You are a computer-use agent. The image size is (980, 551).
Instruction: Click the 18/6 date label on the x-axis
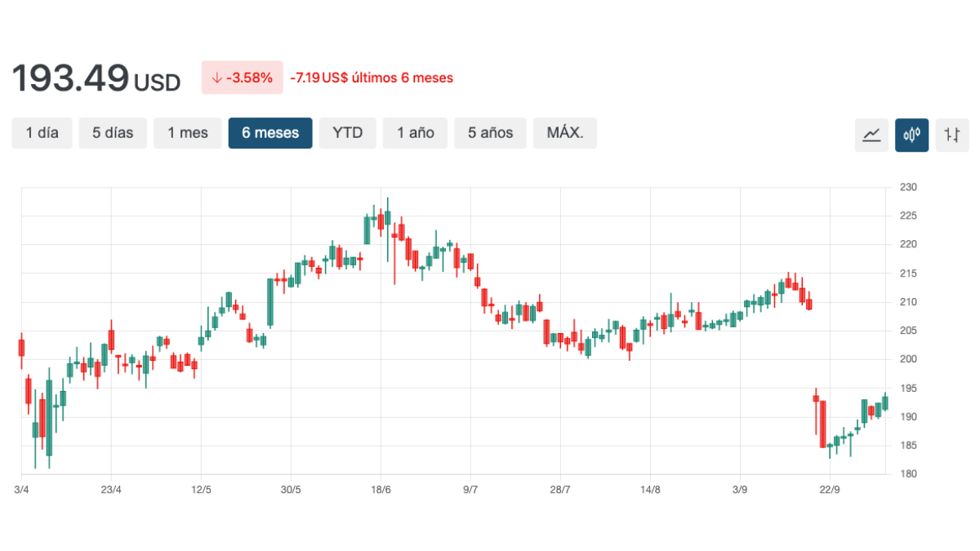(381, 490)
